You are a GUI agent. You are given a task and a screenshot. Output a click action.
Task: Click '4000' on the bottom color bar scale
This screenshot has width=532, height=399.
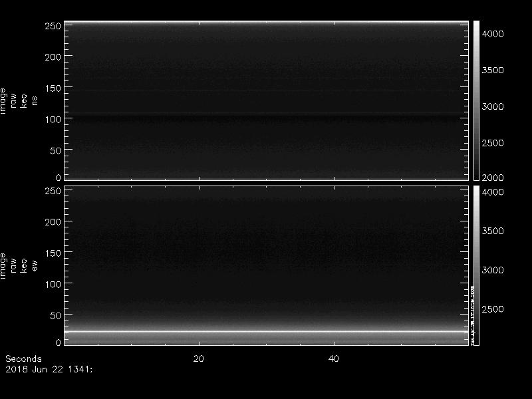tap(493, 192)
